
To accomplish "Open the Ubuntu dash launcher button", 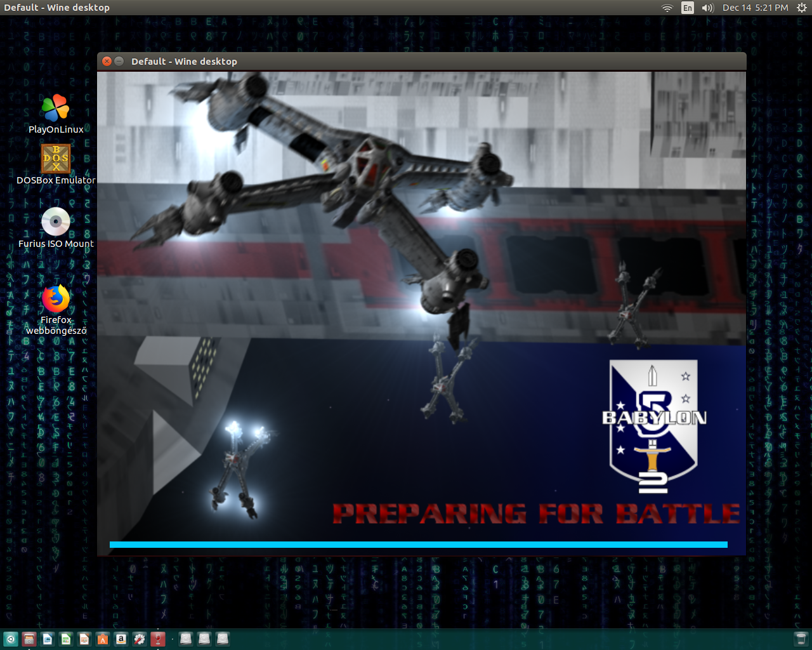I will [x=10, y=639].
